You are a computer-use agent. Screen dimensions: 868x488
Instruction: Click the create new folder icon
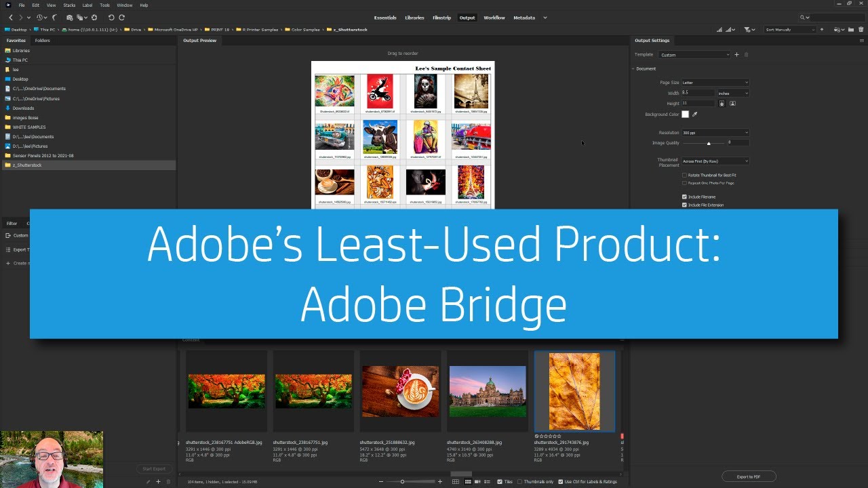(851, 30)
